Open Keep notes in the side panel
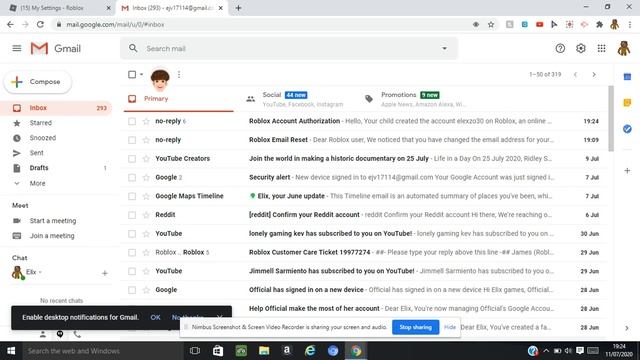This screenshot has width=640, height=360. (627, 103)
